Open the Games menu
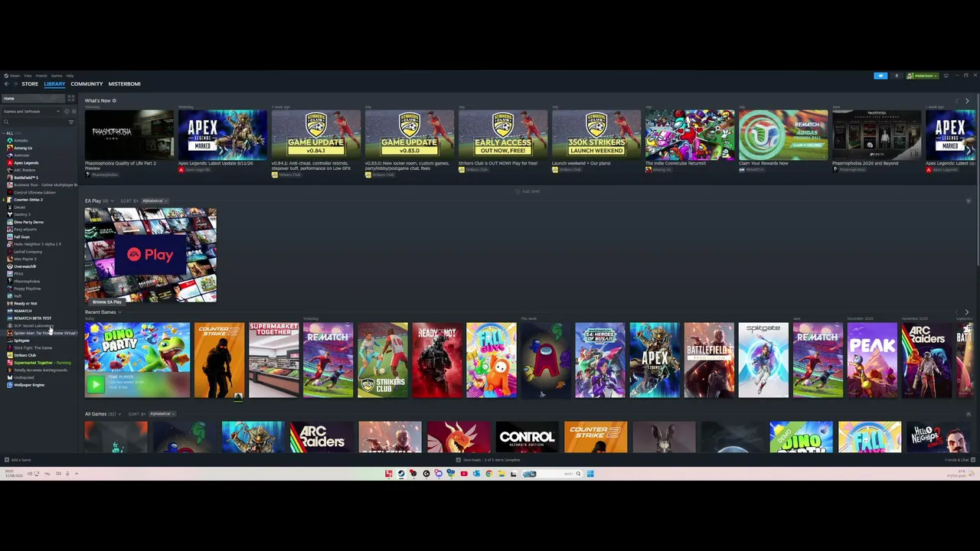The image size is (980, 551). point(57,76)
